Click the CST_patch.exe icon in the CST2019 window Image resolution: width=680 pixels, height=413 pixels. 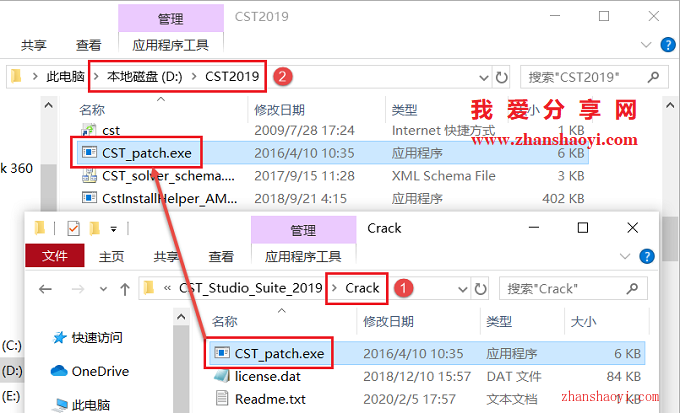pyautogui.click(x=89, y=152)
